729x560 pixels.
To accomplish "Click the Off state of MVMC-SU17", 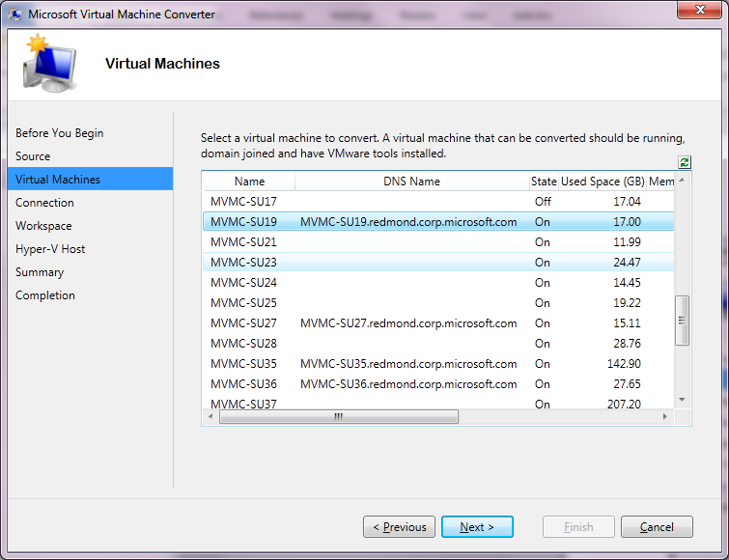I will coord(543,202).
